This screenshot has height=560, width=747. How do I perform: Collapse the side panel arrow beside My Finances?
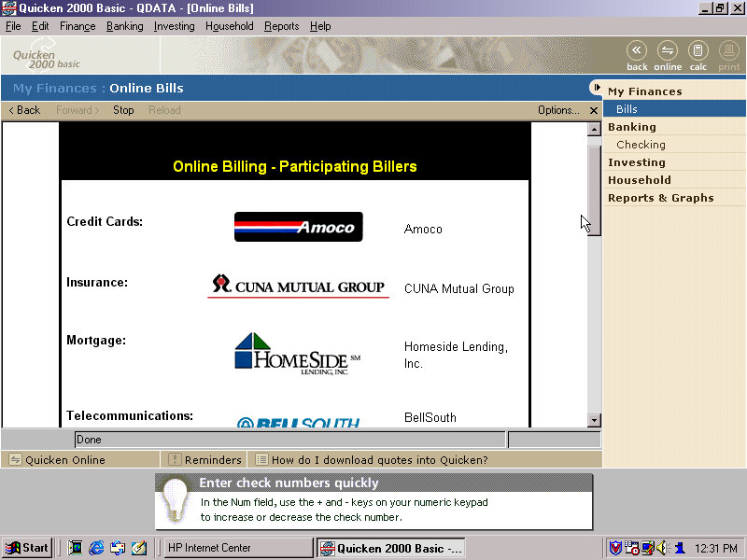pyautogui.click(x=596, y=88)
